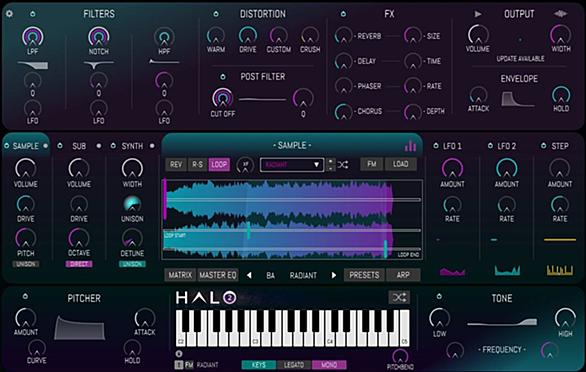Click the randomize icon above the keyboard

point(399,298)
